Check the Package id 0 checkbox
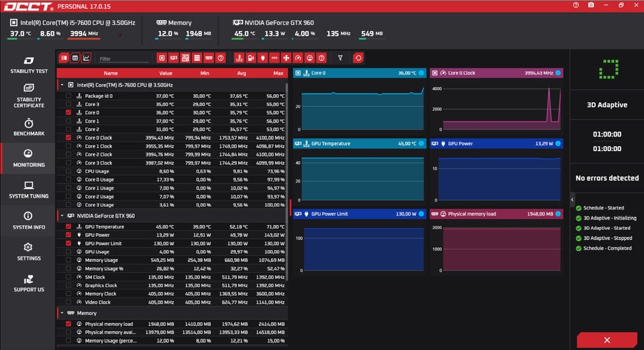This screenshot has height=350, width=644. coord(68,96)
